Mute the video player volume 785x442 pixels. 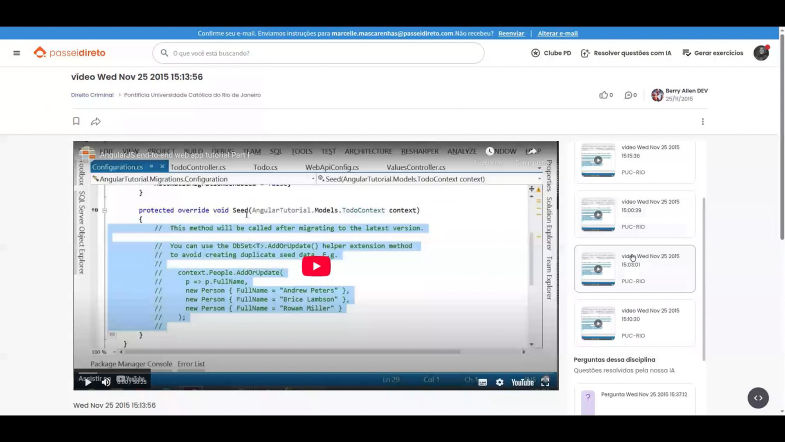point(106,382)
